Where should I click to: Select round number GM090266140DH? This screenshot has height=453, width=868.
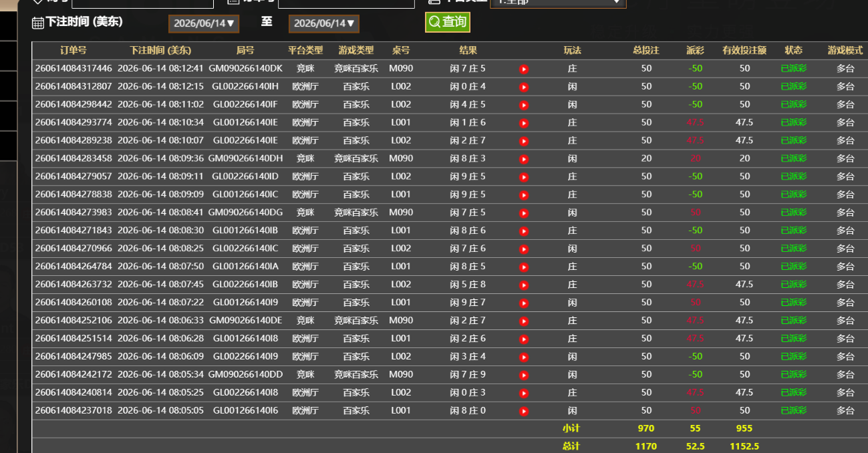click(245, 158)
